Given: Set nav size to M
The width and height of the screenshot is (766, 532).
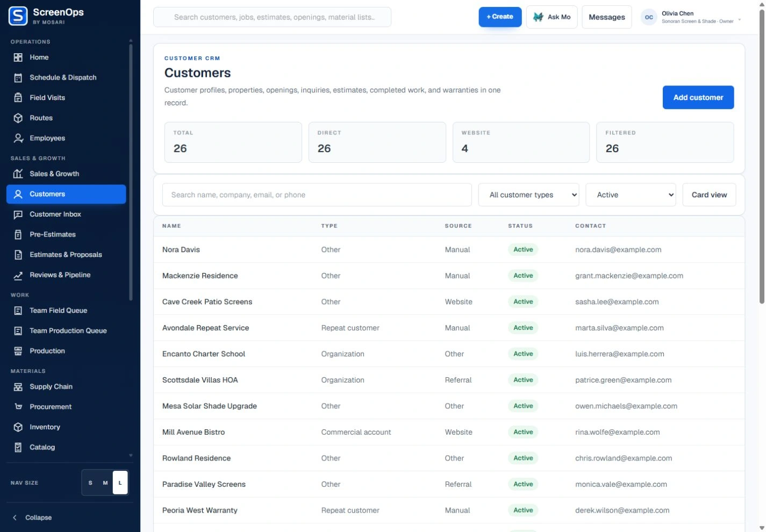Looking at the screenshot, I should pyautogui.click(x=105, y=483).
